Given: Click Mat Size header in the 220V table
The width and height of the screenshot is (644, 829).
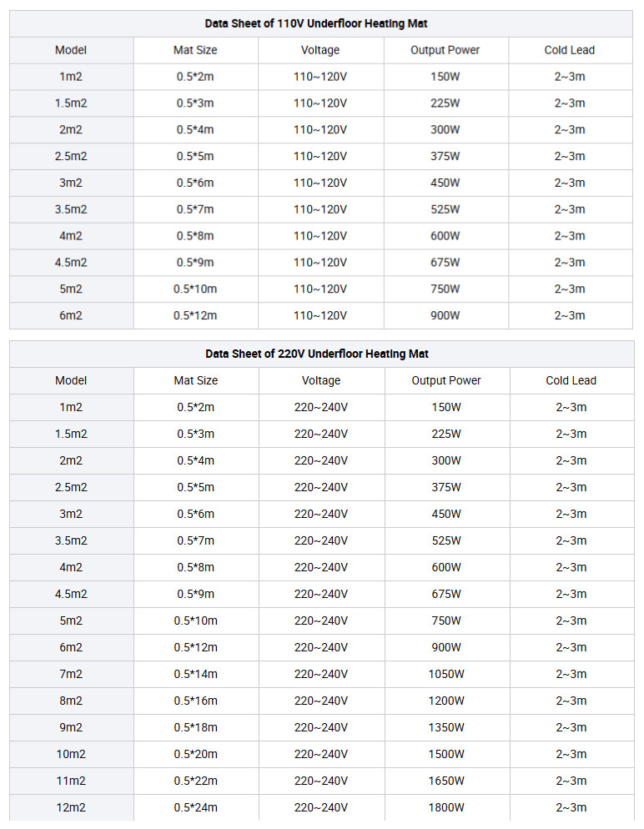Looking at the screenshot, I should 195,380.
